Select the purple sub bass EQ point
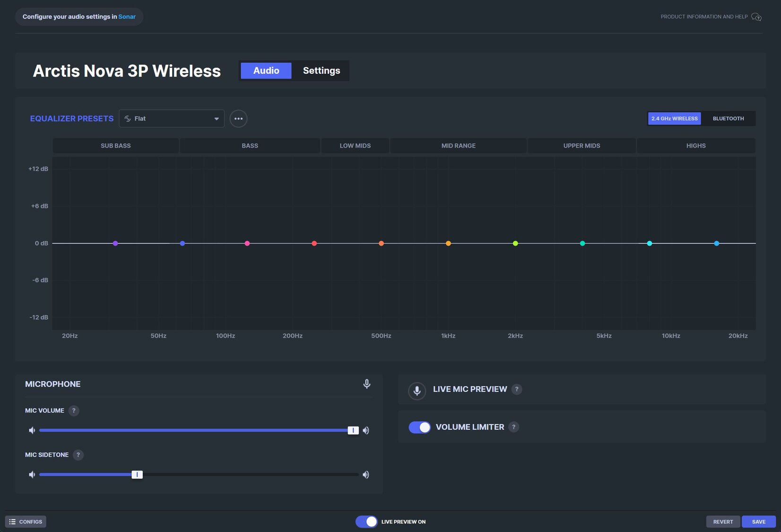The image size is (781, 532). tap(115, 244)
